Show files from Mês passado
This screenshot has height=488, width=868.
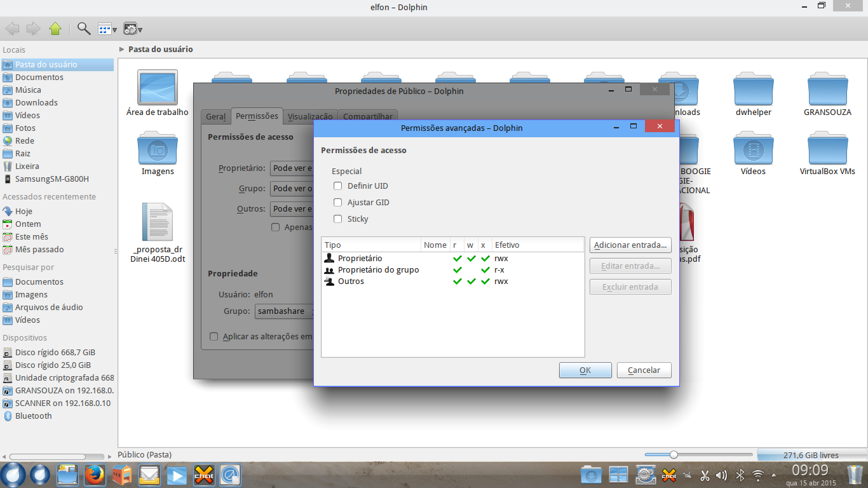click(x=39, y=249)
